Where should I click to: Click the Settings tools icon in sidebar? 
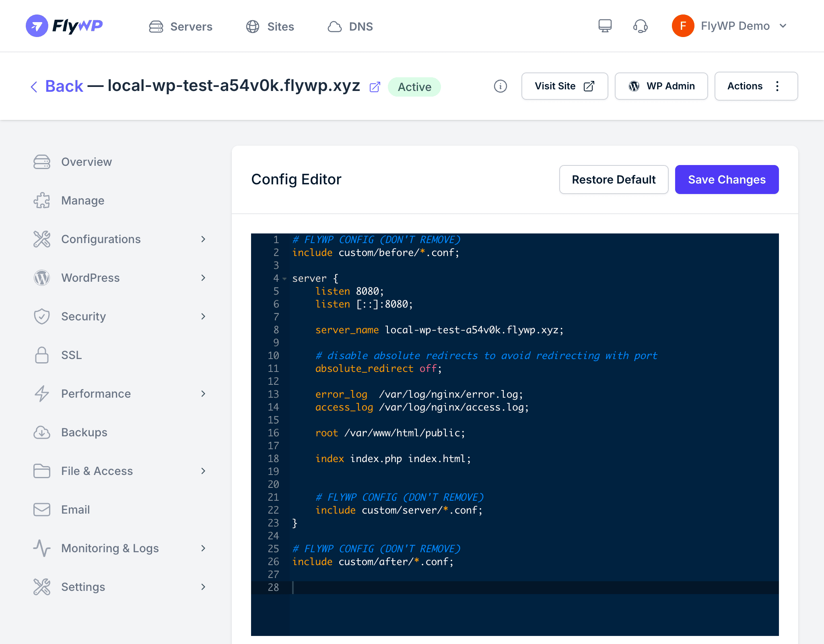pos(42,587)
